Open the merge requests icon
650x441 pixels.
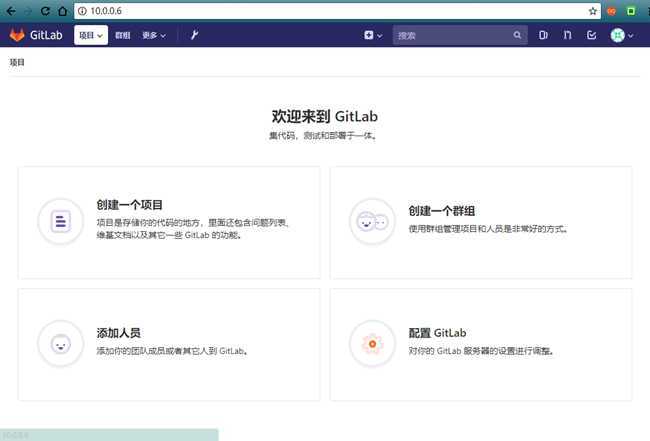point(567,35)
